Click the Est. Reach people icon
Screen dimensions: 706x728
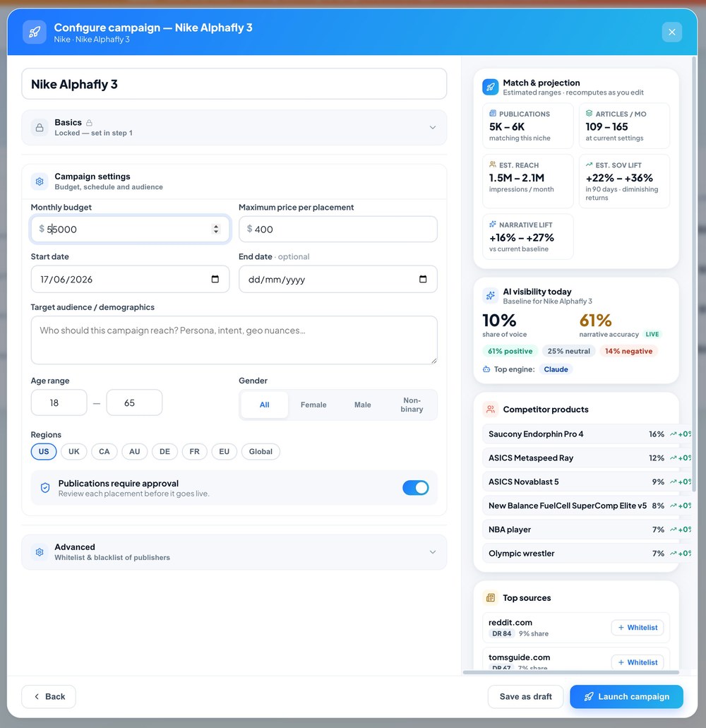(493, 165)
